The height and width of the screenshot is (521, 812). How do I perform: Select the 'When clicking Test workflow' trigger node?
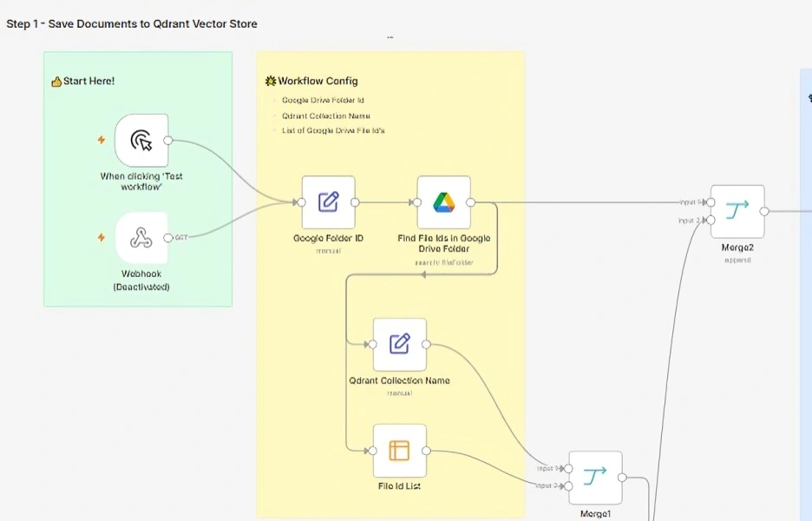coord(141,141)
